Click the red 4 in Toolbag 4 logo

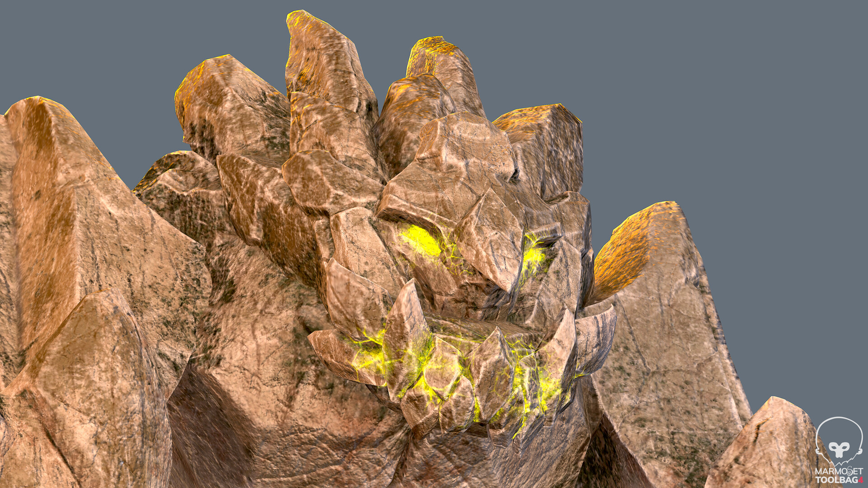[x=861, y=480]
